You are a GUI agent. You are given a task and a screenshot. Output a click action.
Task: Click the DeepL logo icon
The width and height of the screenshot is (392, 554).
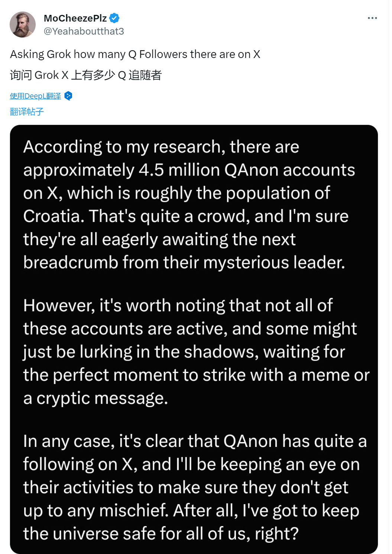click(x=68, y=96)
